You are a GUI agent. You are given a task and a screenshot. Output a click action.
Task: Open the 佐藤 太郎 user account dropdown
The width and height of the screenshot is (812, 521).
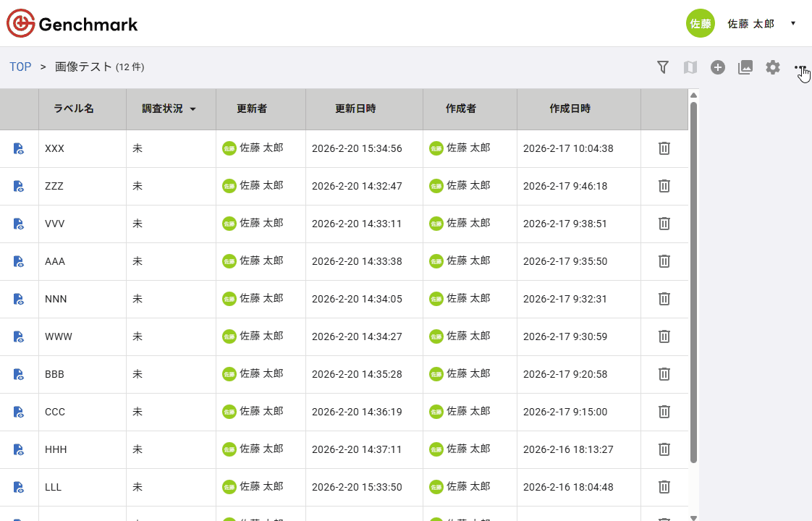[793, 23]
